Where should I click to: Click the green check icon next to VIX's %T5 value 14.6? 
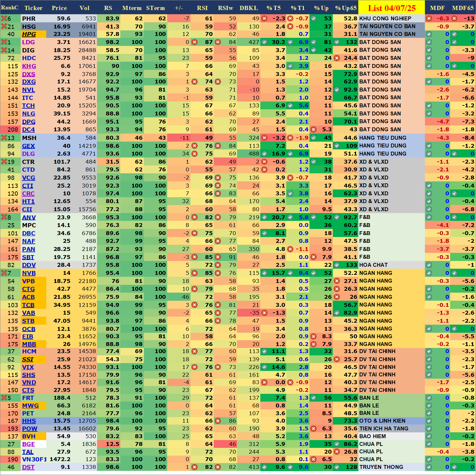coord(264,367)
